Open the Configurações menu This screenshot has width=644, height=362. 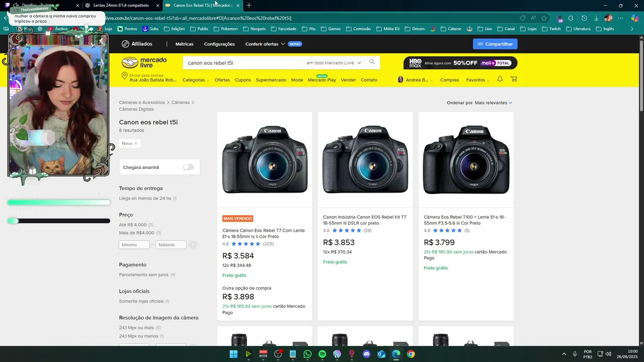(219, 44)
